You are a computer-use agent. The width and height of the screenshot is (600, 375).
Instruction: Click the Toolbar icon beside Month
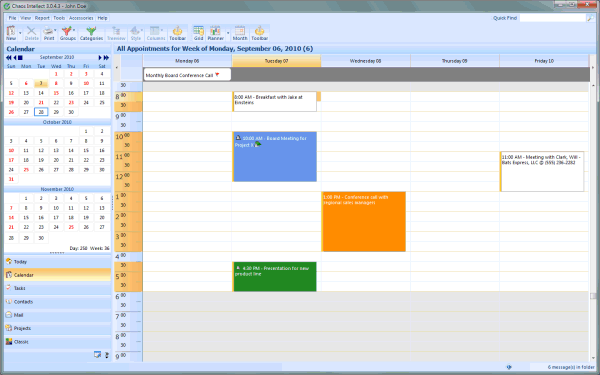[259, 33]
